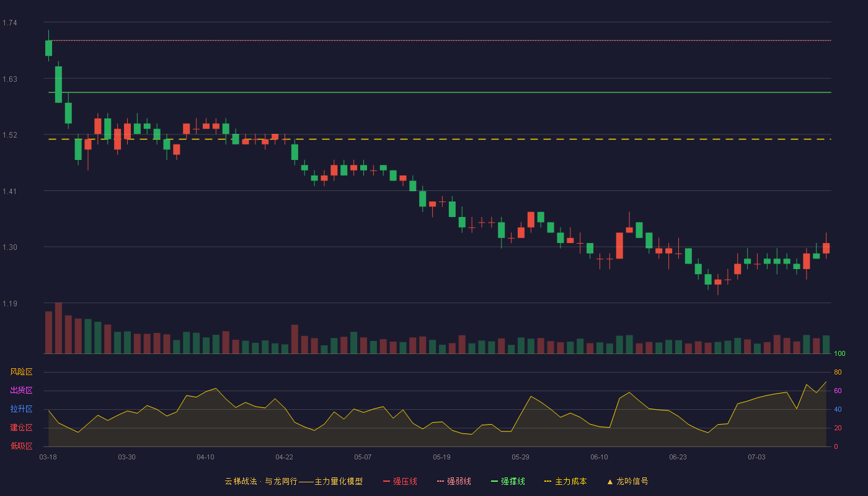Click the 1.52 price axis label
Screen dimensions: 868x496
(x=10, y=135)
